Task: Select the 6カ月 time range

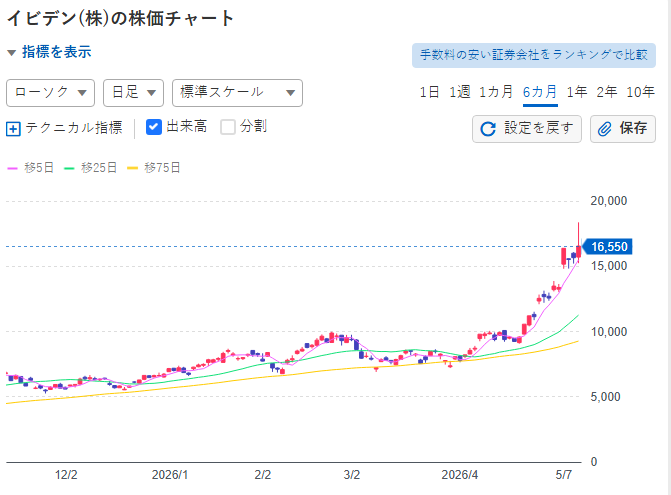Action: tap(540, 92)
